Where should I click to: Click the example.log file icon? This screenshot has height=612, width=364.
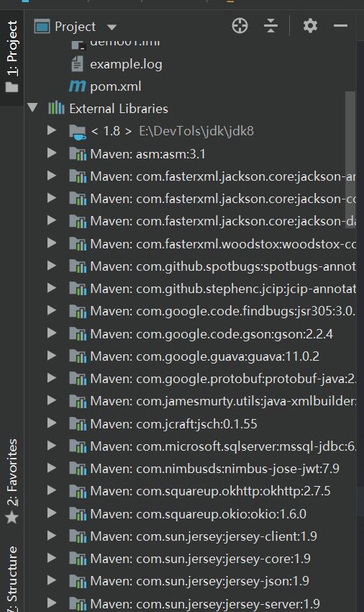(77, 63)
